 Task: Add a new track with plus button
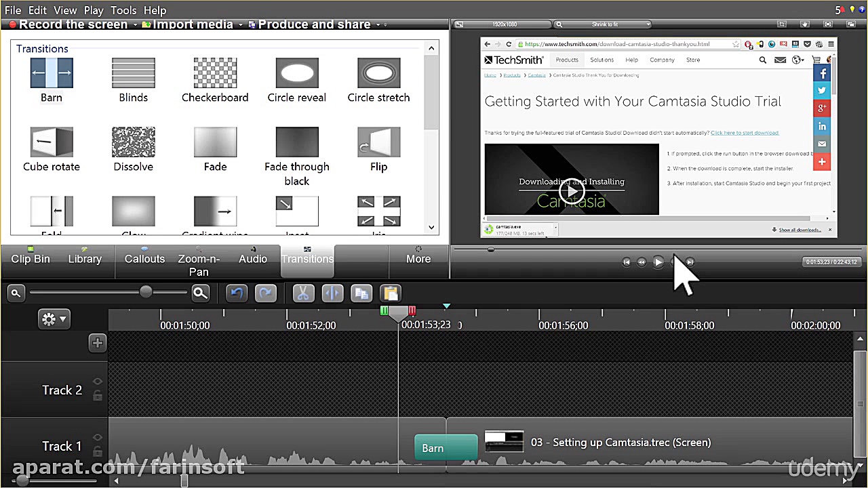click(x=97, y=343)
